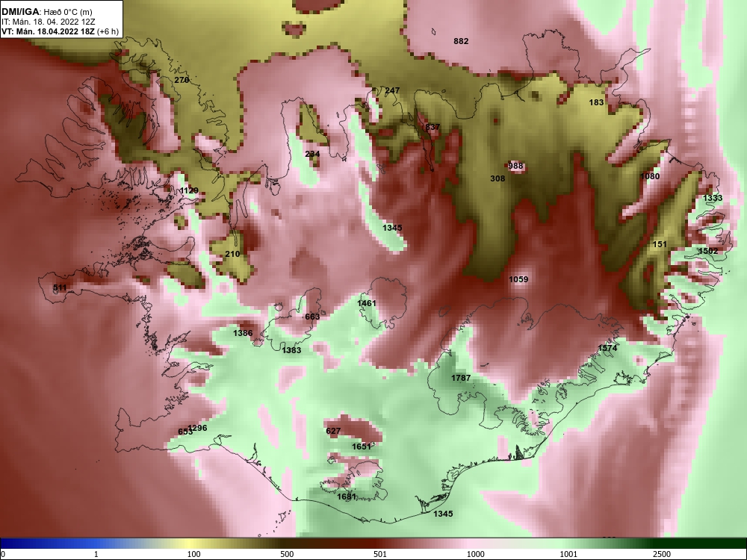
Task: Click the 1000 tick on the color scale
Action: 476,554
